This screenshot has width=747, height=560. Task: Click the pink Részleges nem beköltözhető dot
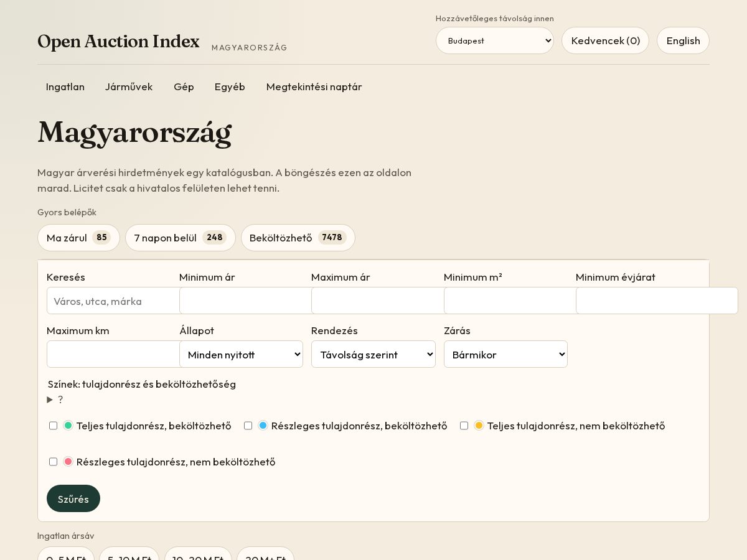click(x=68, y=462)
